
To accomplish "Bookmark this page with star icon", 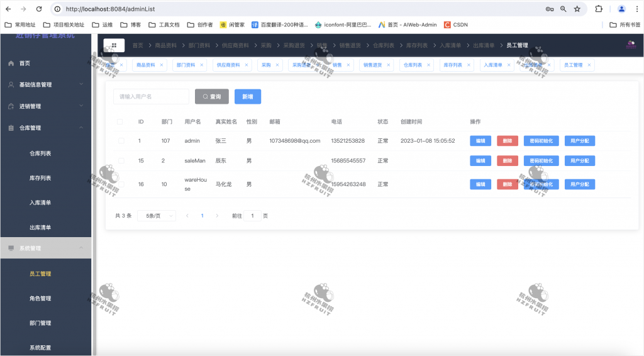I will tap(577, 9).
